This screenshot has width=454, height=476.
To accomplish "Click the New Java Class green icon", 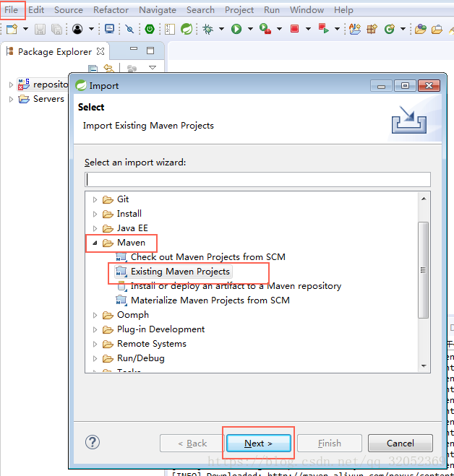I will tap(389, 29).
